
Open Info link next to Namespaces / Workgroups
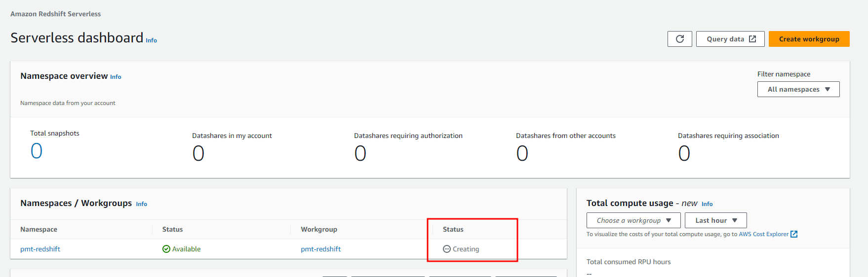(x=141, y=204)
